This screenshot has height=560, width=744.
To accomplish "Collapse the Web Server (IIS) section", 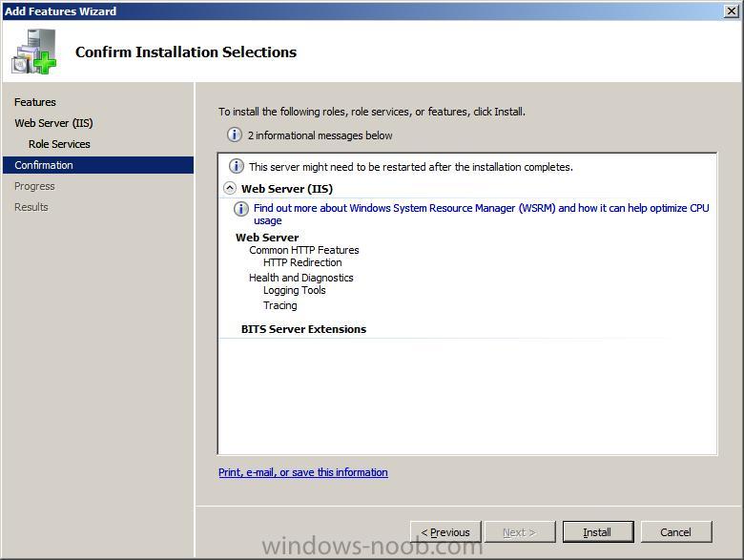I will tap(230, 188).
